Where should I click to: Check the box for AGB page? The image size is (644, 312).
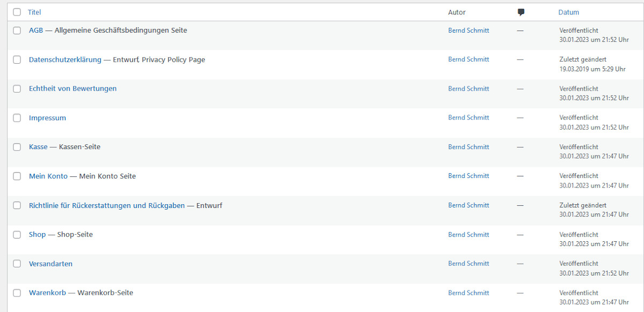click(x=17, y=31)
